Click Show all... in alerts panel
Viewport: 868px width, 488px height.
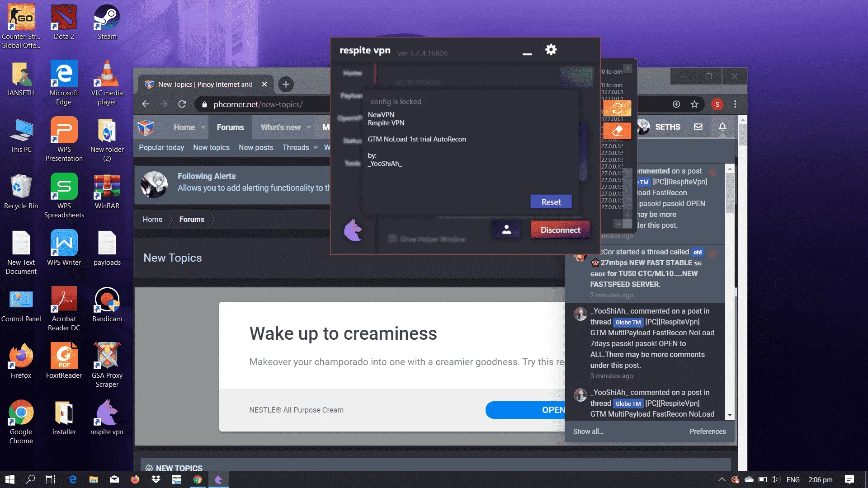coord(588,432)
